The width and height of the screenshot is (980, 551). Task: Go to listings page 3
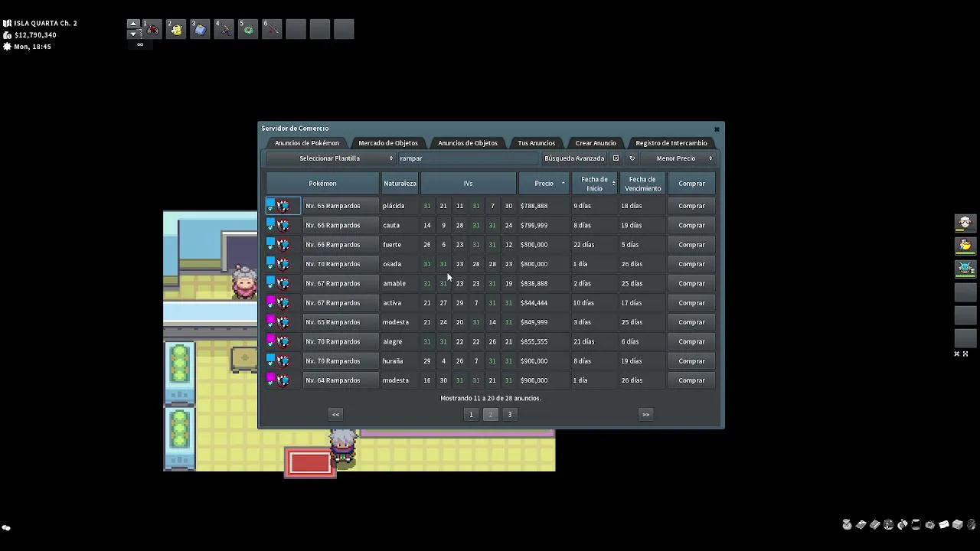510,414
